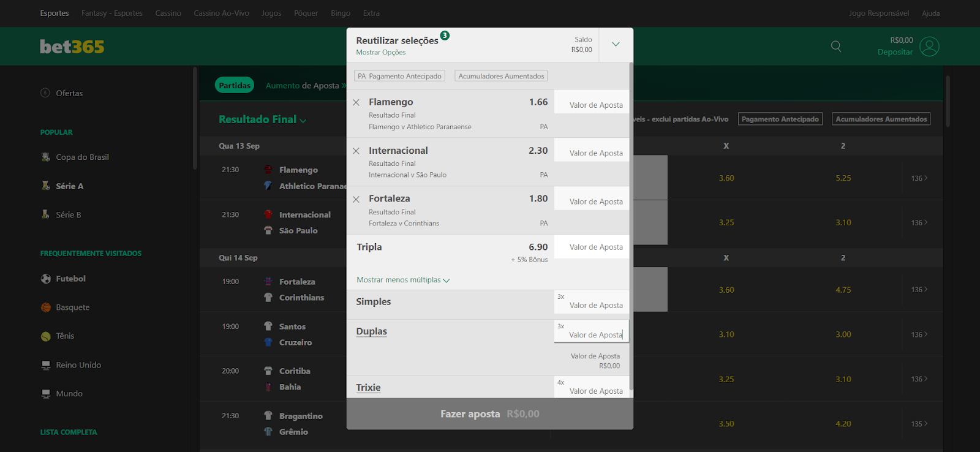Image resolution: width=980 pixels, height=452 pixels.
Task: Select the Partidas tab
Action: (235, 86)
